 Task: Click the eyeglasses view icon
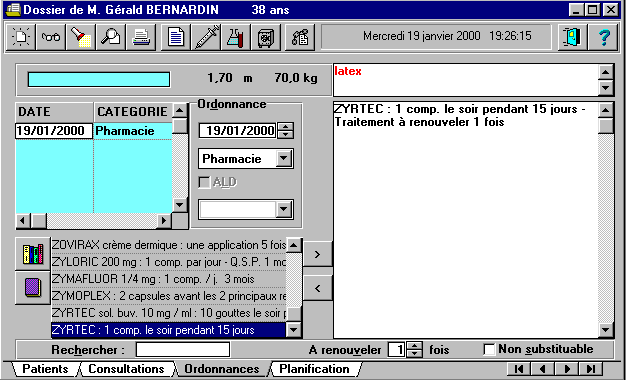click(51, 37)
